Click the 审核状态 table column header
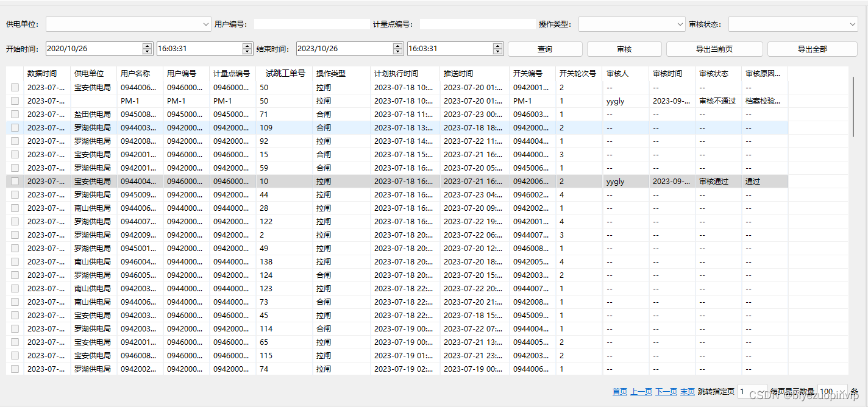868x407 pixels. pyautogui.click(x=719, y=73)
